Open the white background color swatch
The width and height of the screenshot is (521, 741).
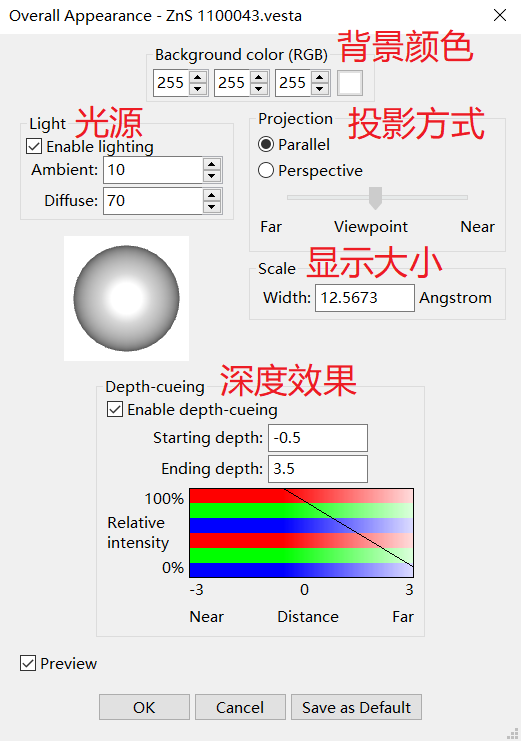(x=350, y=83)
